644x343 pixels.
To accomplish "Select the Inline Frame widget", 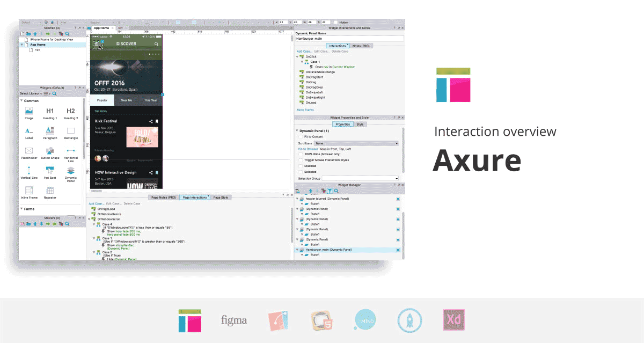I will tap(29, 192).
